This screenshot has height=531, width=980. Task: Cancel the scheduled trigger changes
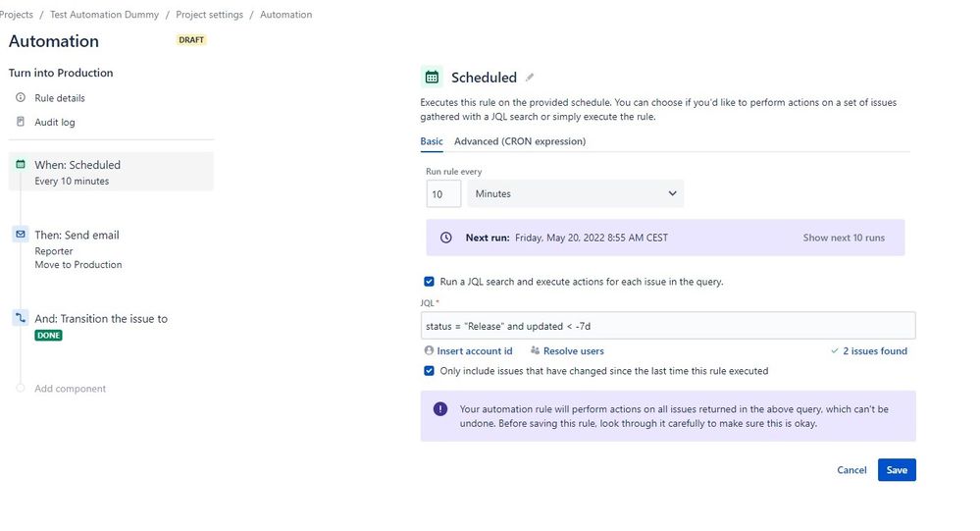coord(851,470)
